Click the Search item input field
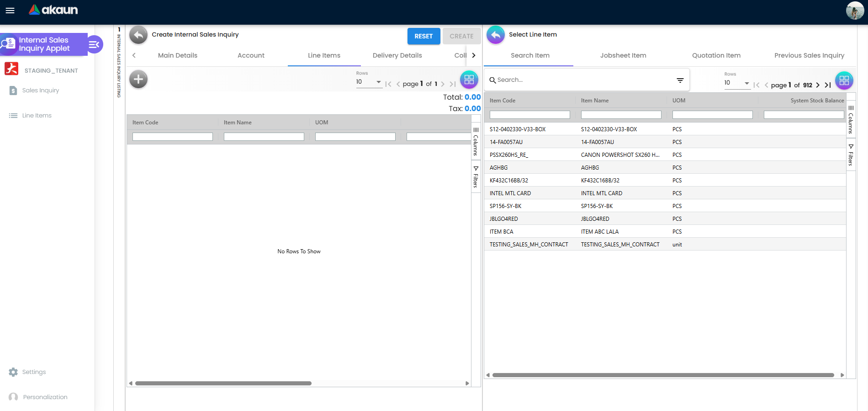The width and height of the screenshot is (868, 411). (585, 80)
